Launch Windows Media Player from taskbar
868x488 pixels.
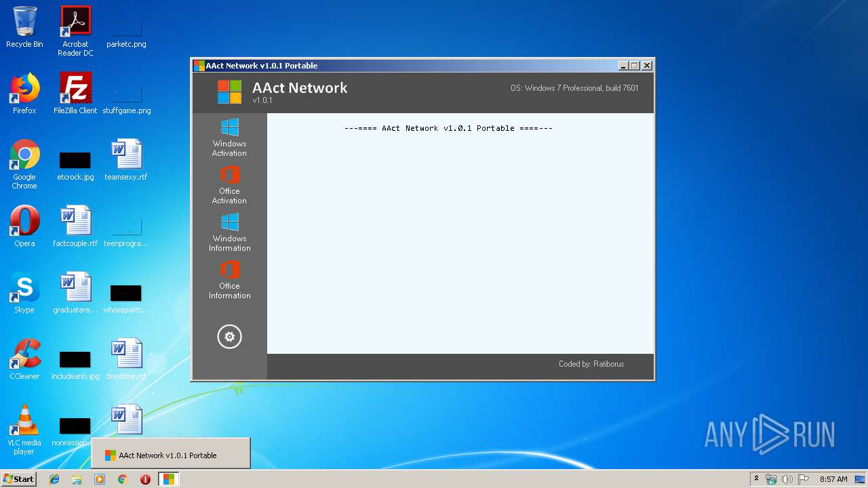point(100,479)
